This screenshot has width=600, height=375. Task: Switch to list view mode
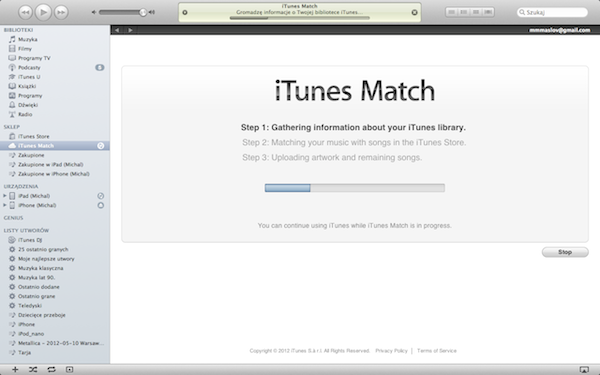(x=452, y=12)
